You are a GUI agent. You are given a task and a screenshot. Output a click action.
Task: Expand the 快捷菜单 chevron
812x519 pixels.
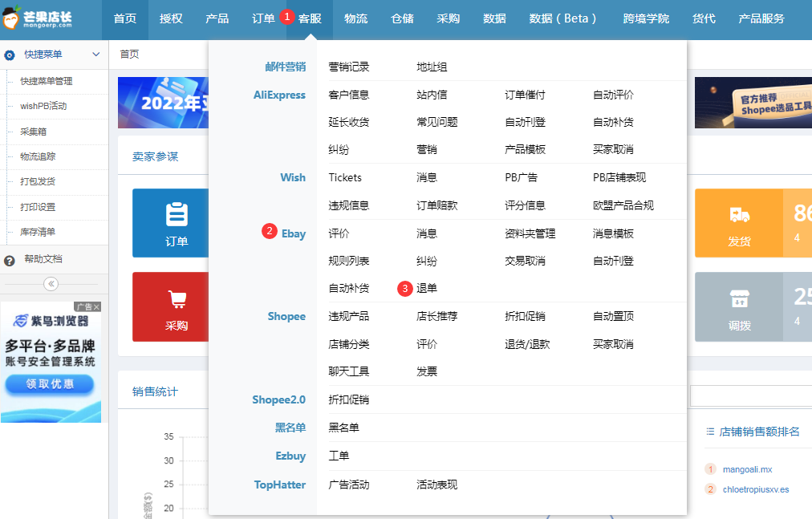point(95,55)
